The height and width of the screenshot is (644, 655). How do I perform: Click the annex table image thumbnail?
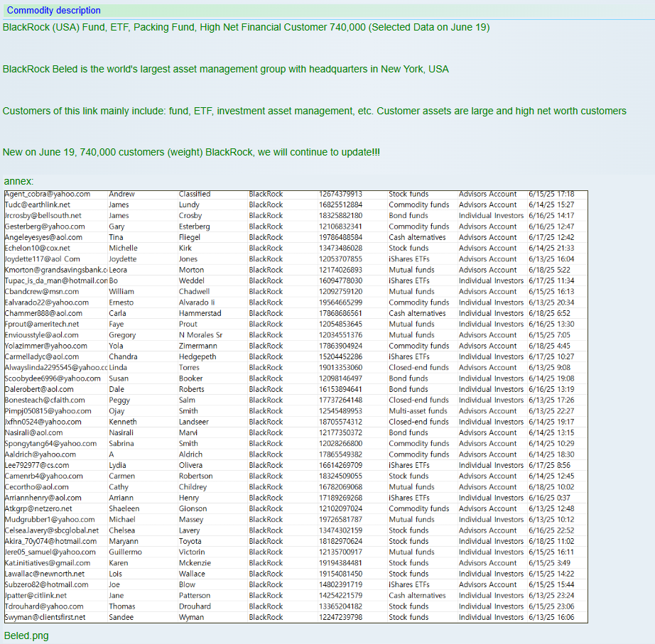tap(296, 406)
